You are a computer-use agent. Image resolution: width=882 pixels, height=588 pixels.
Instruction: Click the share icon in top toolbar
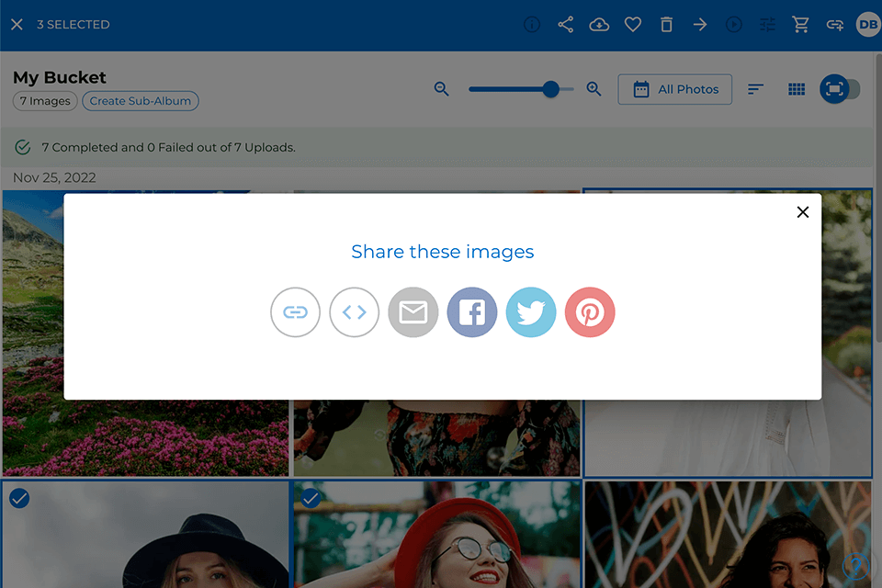tap(565, 24)
